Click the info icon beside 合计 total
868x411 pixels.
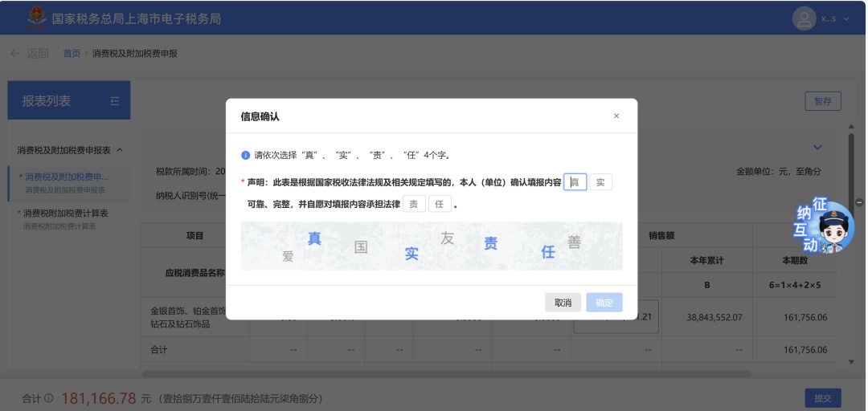pyautogui.click(x=49, y=398)
